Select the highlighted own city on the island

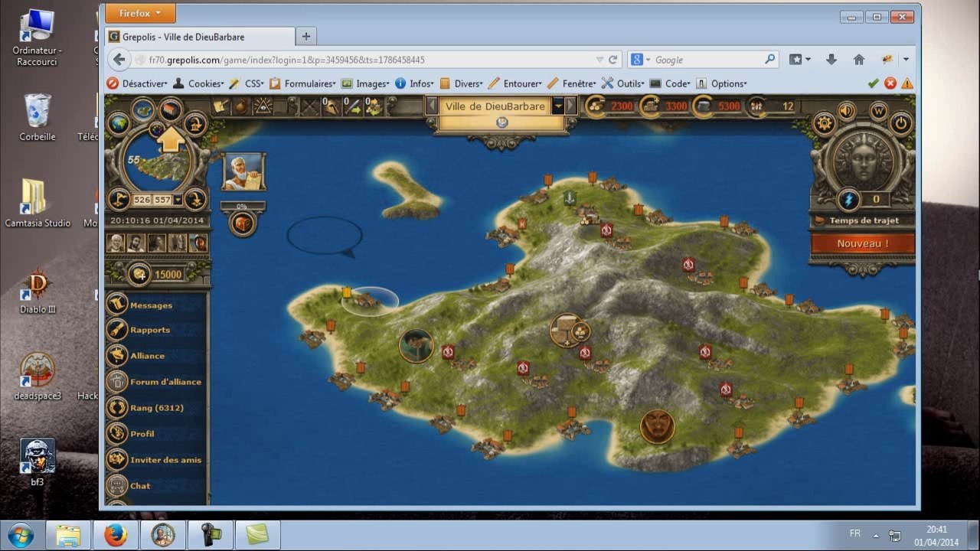369,301
